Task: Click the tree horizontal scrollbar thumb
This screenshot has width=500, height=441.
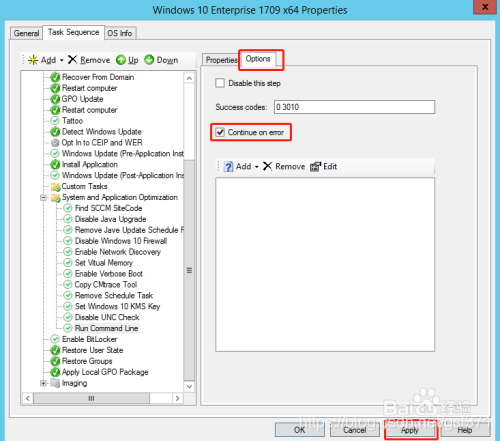Action: click(91, 398)
